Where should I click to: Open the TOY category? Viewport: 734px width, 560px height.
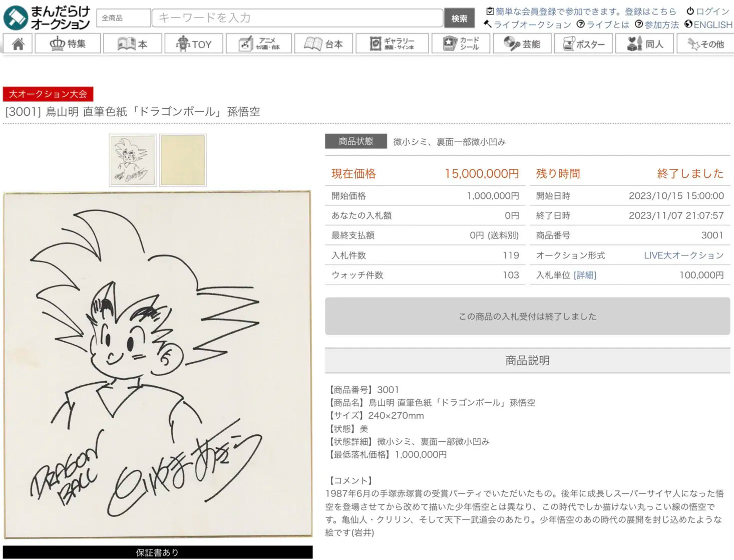(194, 44)
